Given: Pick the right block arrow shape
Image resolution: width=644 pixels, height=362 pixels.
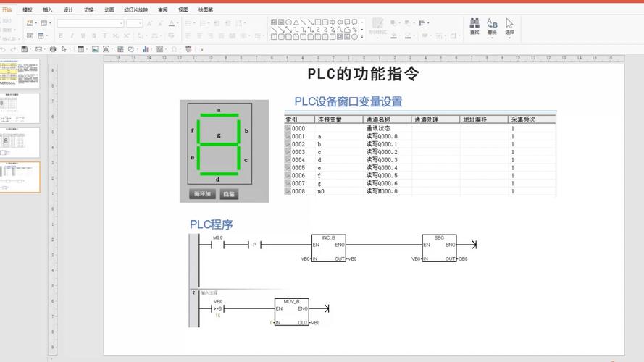Looking at the screenshot, I should tap(333, 22).
